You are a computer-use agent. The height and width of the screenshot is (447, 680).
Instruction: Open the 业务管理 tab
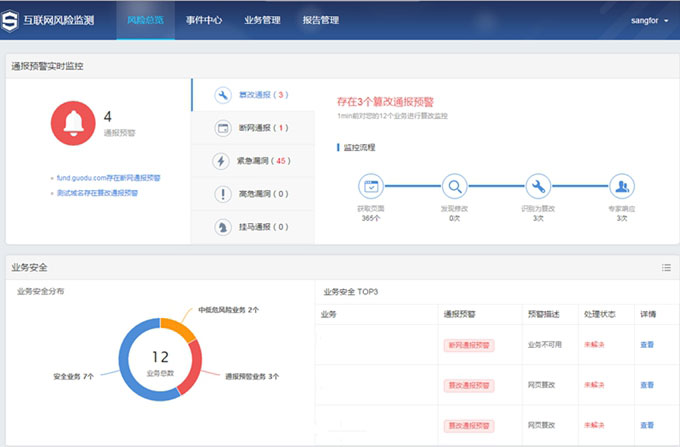(262, 20)
